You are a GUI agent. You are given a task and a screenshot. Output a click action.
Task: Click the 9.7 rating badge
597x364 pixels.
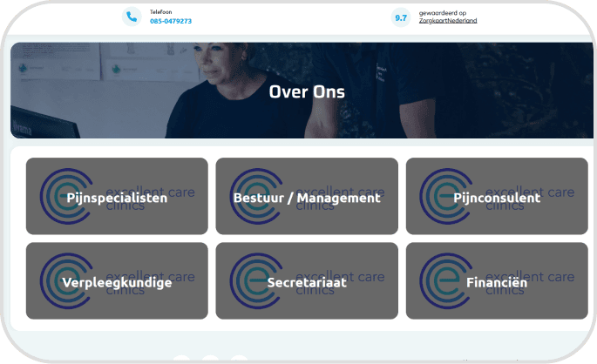coord(401,17)
